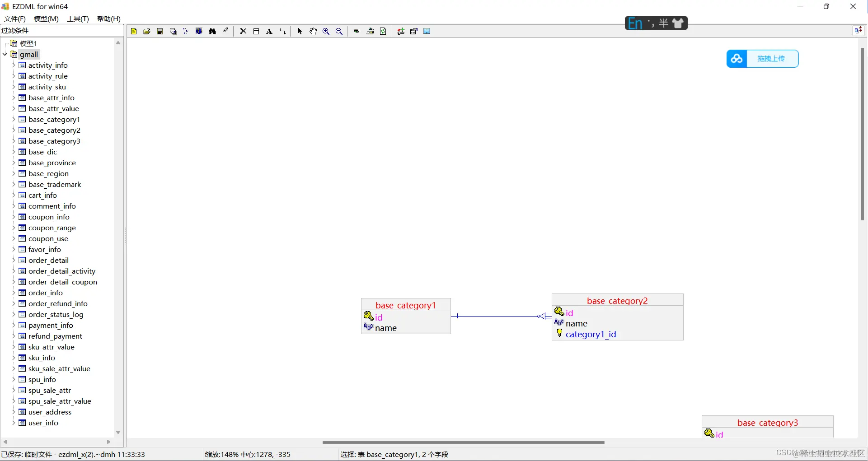
Task: Select base_category2 in the tree
Action: point(54,130)
